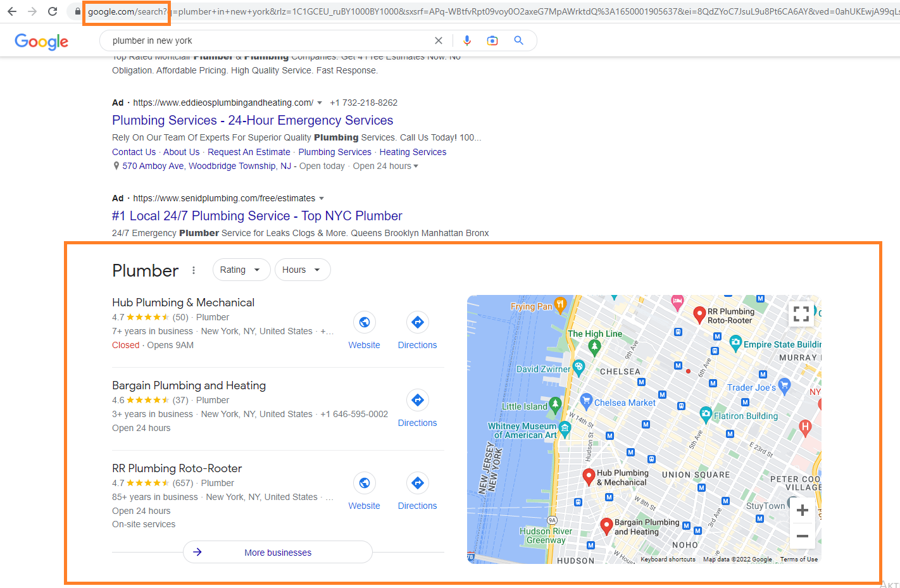Click the Directions icon for Bargain Plumbing
This screenshot has height=588, width=900.
[x=418, y=400]
